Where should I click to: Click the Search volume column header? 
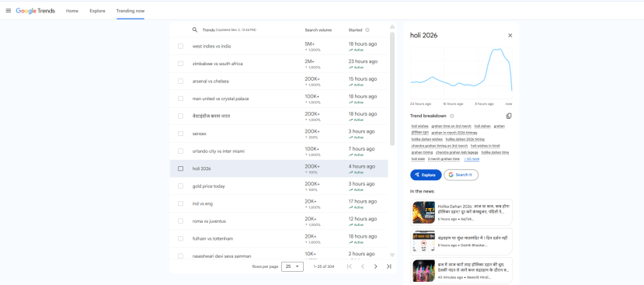pos(318,30)
